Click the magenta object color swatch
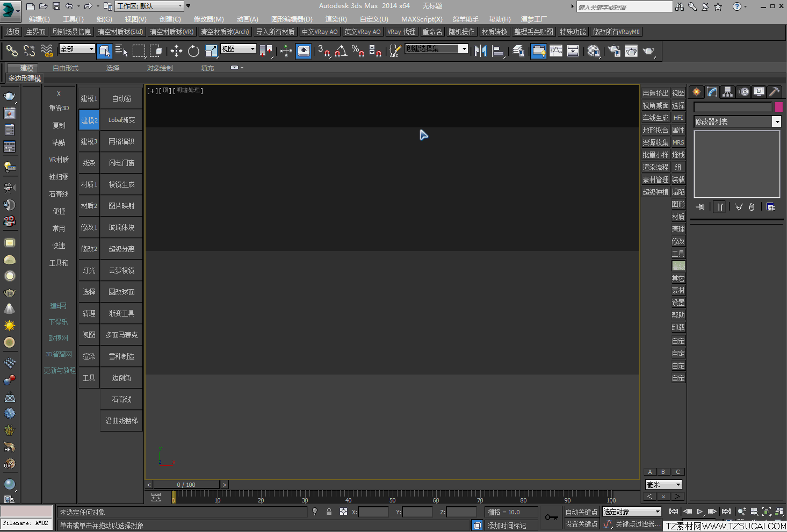 click(x=778, y=107)
